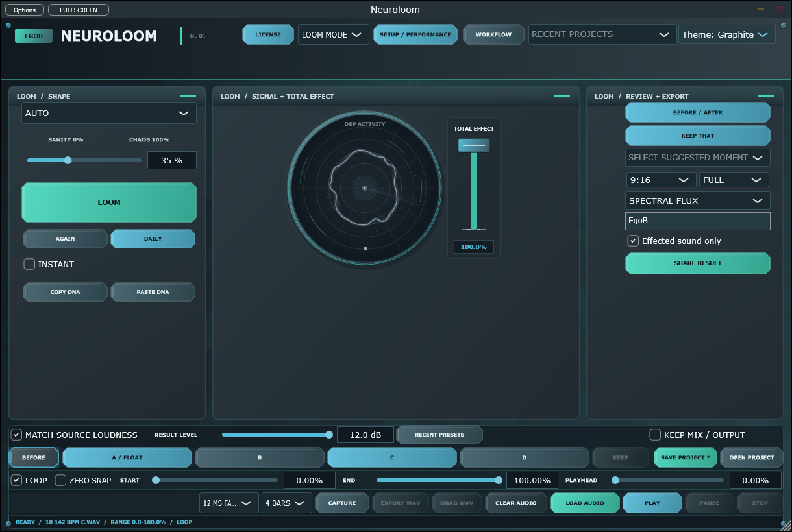Click SAVE PROJECT button
The height and width of the screenshot is (532, 792).
686,457
